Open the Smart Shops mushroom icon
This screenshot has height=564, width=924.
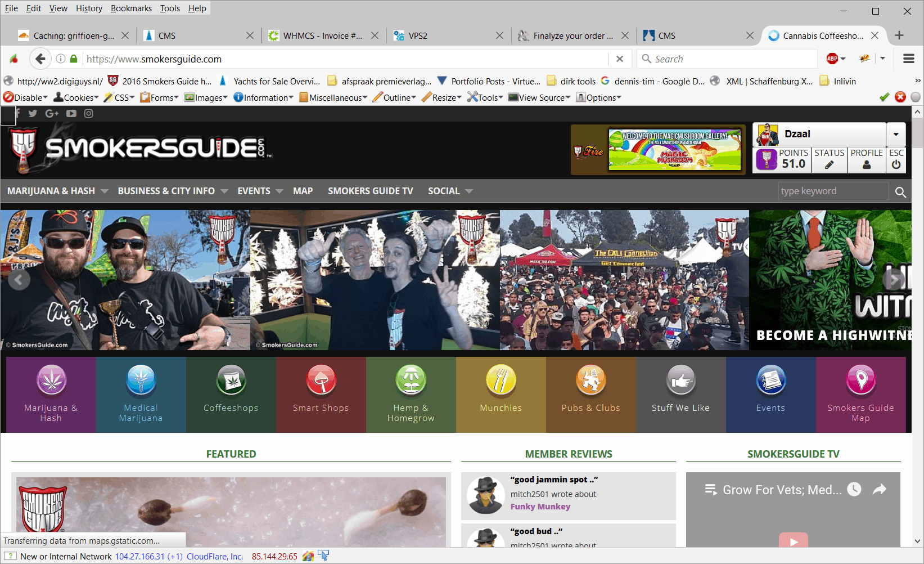click(x=321, y=381)
